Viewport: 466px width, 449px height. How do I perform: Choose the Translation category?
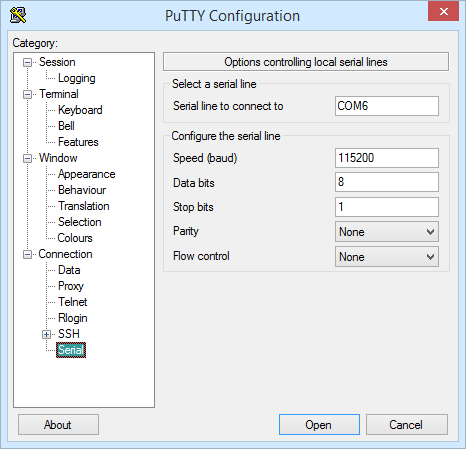click(x=84, y=206)
